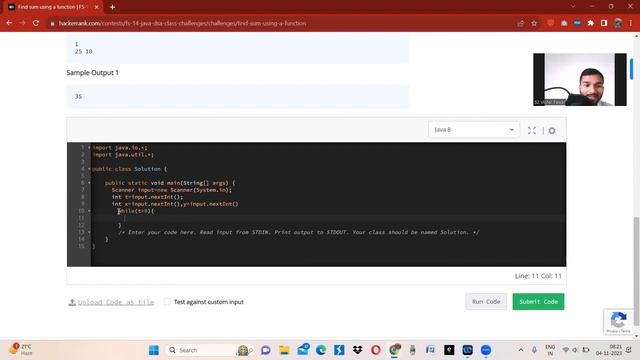Toggle the browser side panel
The image size is (640, 360).
click(x=604, y=23)
